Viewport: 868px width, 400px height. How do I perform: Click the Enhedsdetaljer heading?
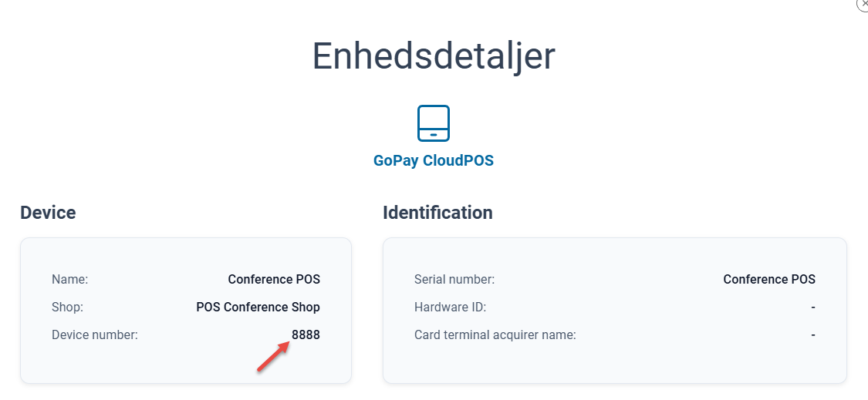pyautogui.click(x=434, y=55)
